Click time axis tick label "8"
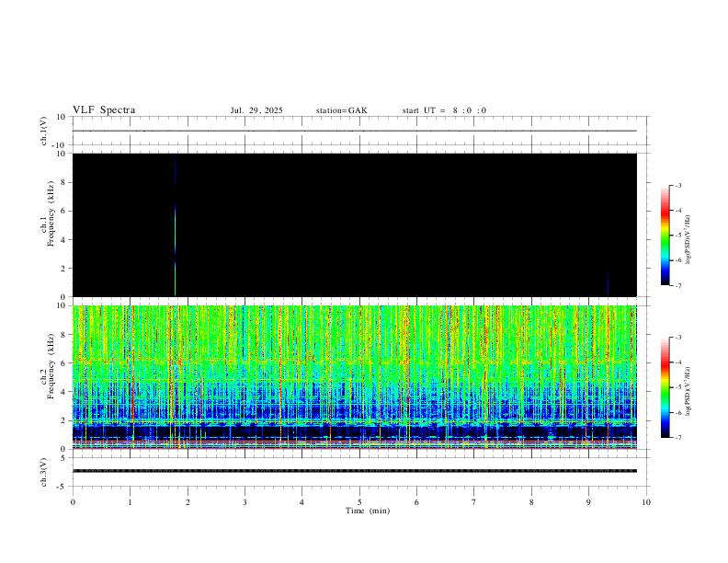Screen dimensions: 728x563 coord(531,502)
